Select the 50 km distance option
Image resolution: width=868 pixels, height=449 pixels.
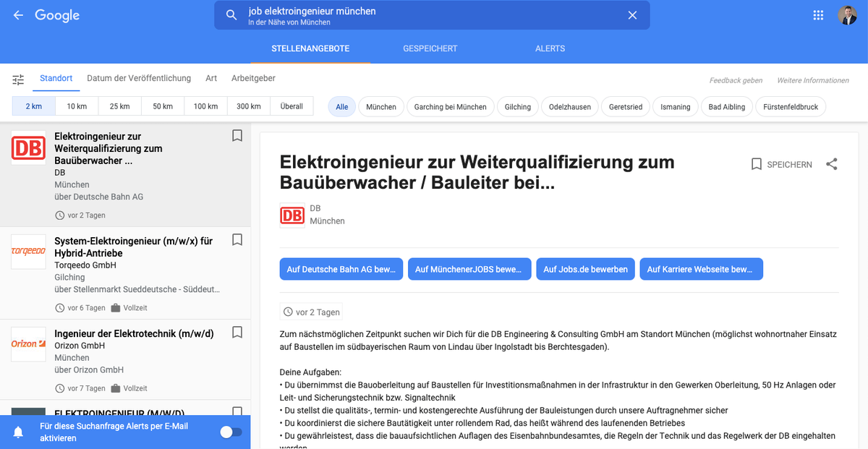163,106
